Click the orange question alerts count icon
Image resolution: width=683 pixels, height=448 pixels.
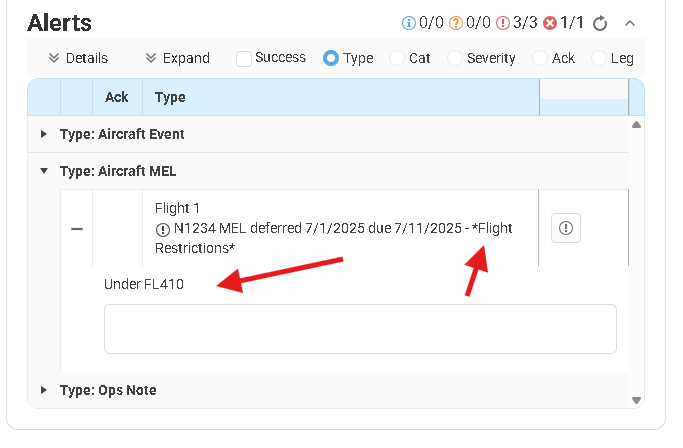pyautogui.click(x=456, y=23)
